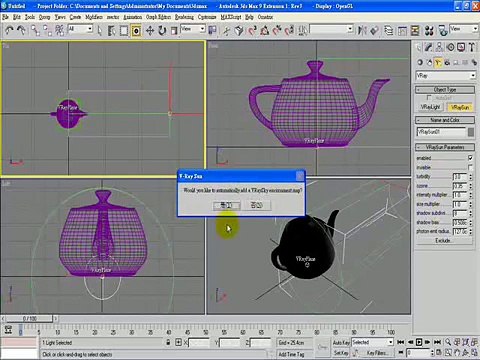Check the VRaySun invisible checkbox
The height and width of the screenshot is (360, 480).
470,167
